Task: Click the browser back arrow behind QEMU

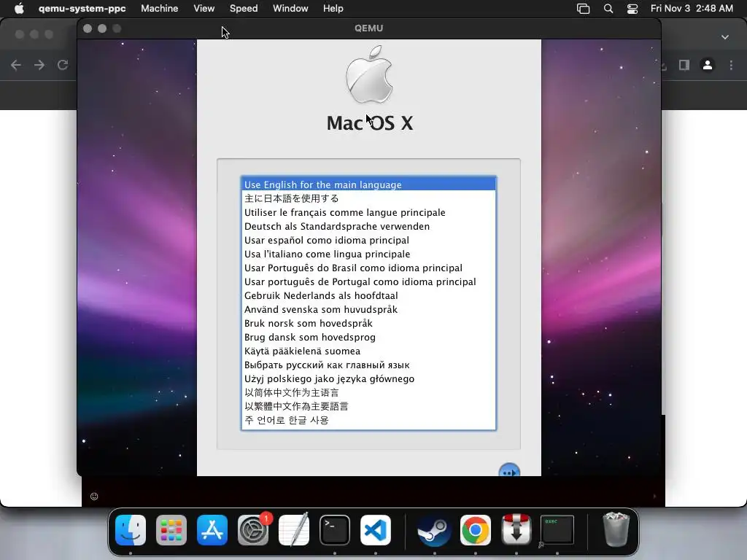Action: coord(16,65)
